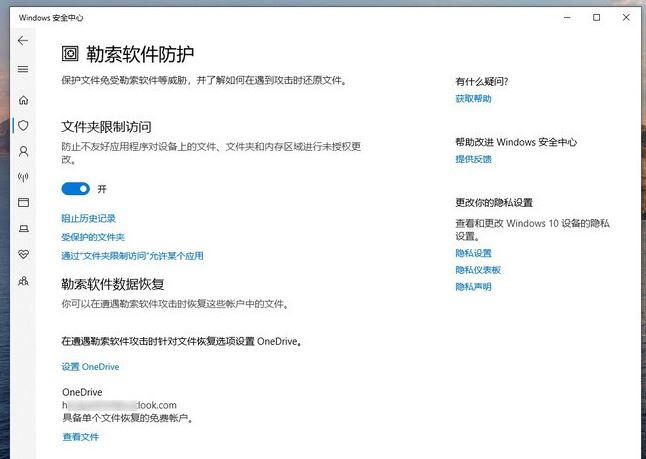Image resolution: width=646 pixels, height=459 pixels.
Task: Open the 阻止历史记录 link
Action: tap(89, 218)
